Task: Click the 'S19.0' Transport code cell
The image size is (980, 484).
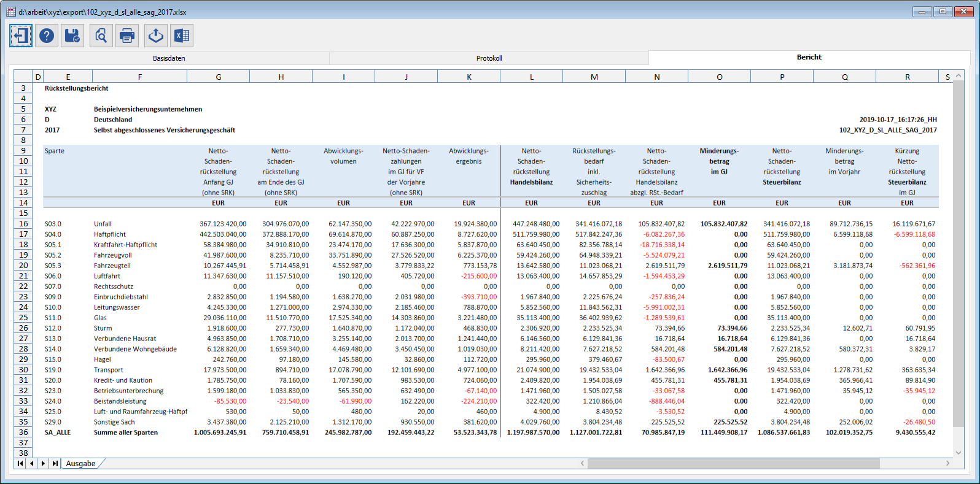Action: [x=53, y=370]
